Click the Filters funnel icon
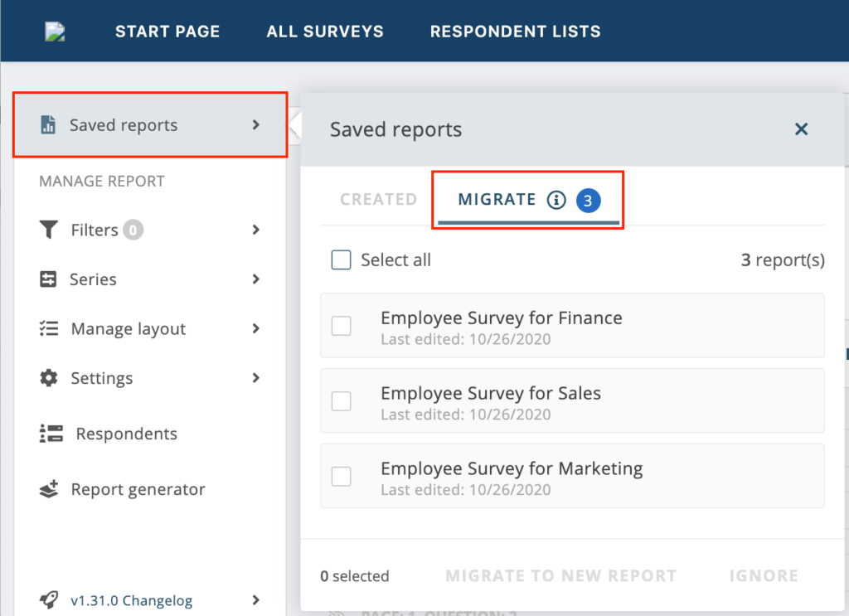 pyautogui.click(x=49, y=230)
